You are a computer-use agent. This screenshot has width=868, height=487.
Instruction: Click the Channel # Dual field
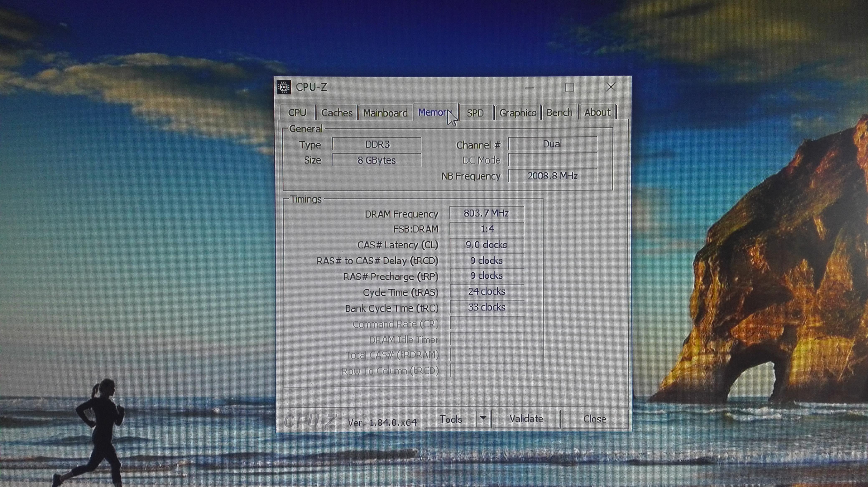pos(553,144)
